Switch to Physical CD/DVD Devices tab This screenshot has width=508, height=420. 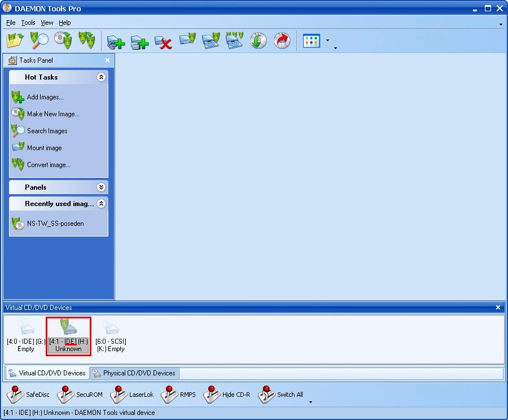click(x=134, y=373)
